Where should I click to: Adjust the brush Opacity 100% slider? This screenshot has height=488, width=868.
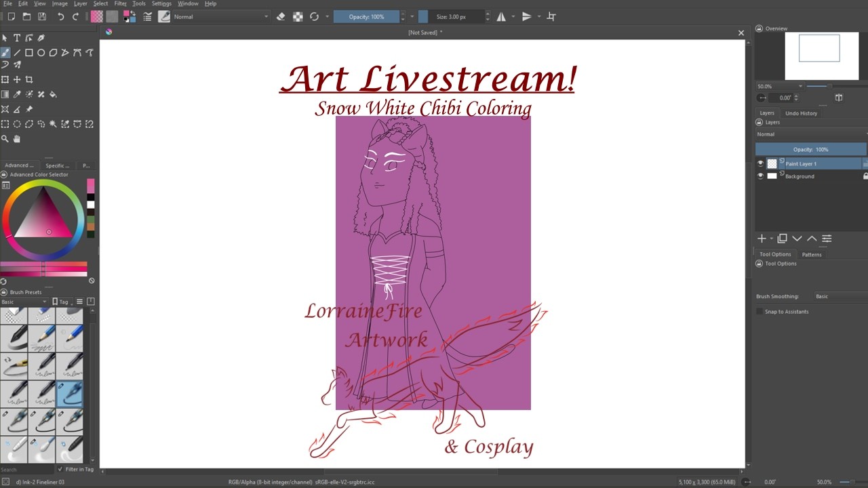click(x=366, y=16)
